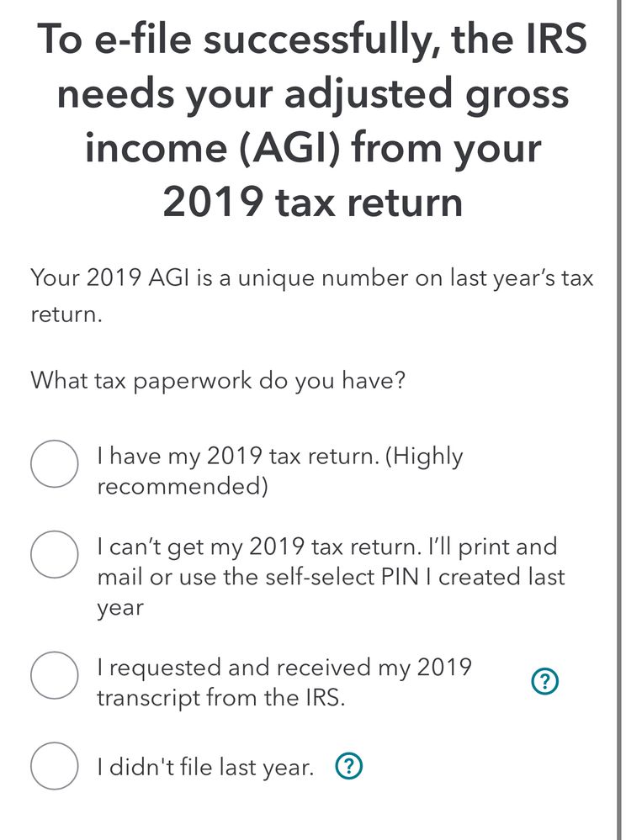Click the 'To e-file successfully' page heading
Image resolution: width=626 pixels, height=840 pixels.
(312, 121)
